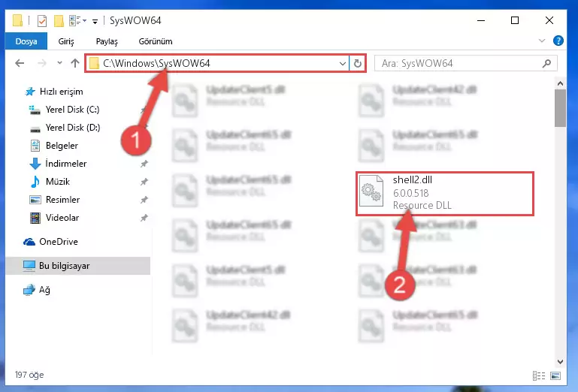The width and height of the screenshot is (578, 392).
Task: Select the Görünüm tab
Action: [155, 41]
